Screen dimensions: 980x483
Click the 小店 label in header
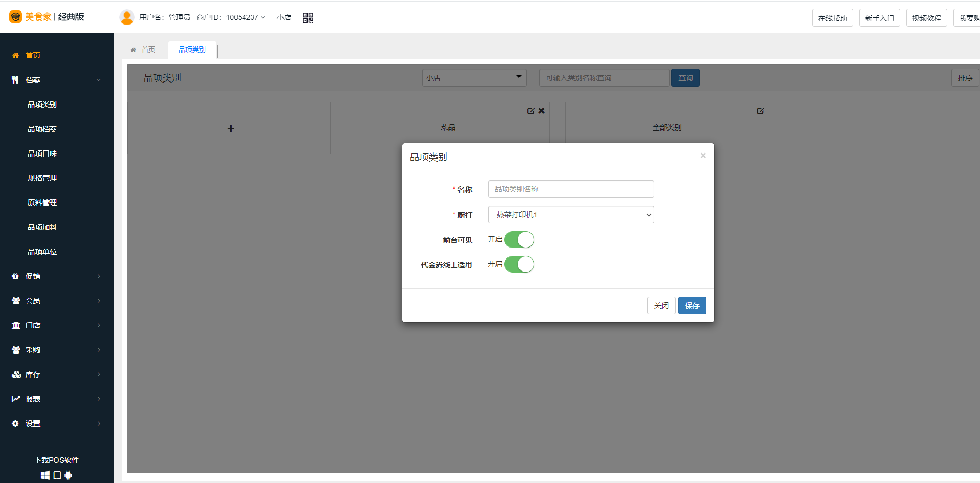(284, 17)
